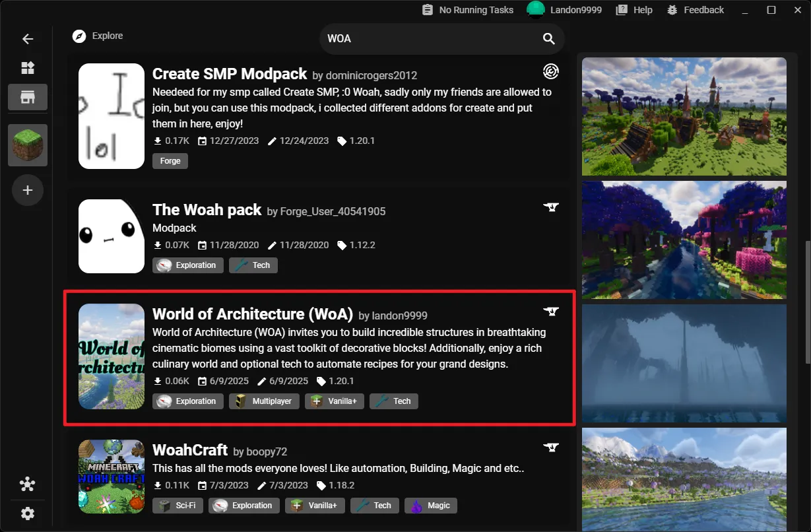Viewport: 811px width, 532px height.
Task: Click the source icon on Create SMP Modpack
Action: pyautogui.click(x=551, y=71)
